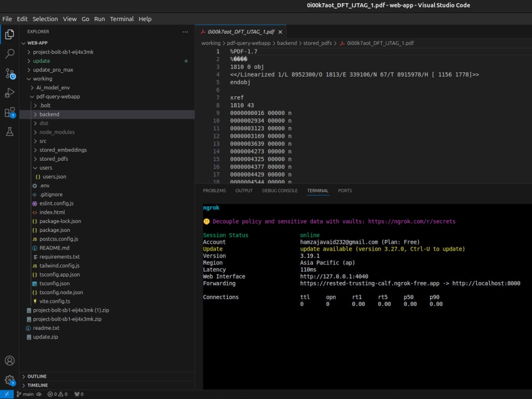The width and height of the screenshot is (532, 399).
Task: Click the main branch indicator
Action: pos(25,394)
